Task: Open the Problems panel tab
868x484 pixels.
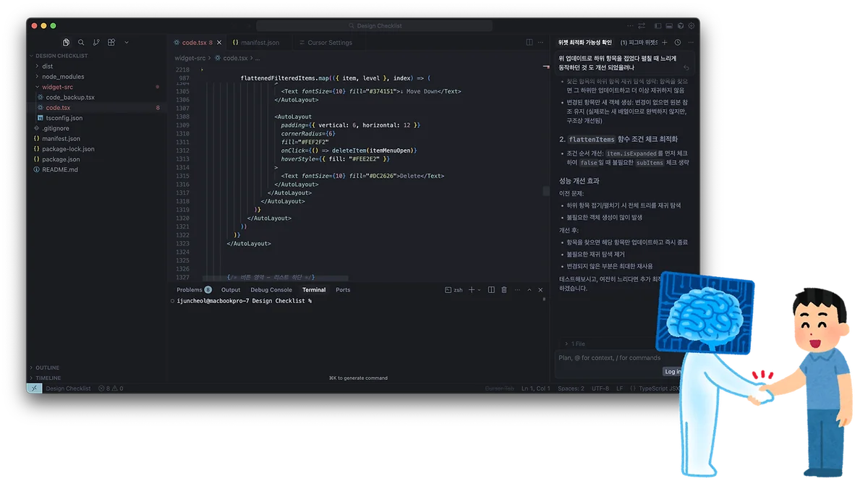Action: point(194,290)
